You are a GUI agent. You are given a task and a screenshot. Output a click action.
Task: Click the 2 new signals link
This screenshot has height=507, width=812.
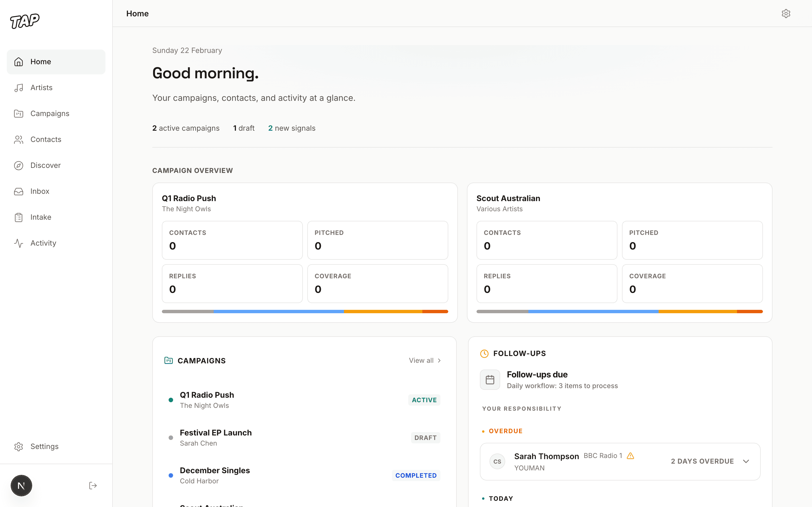[292, 128]
